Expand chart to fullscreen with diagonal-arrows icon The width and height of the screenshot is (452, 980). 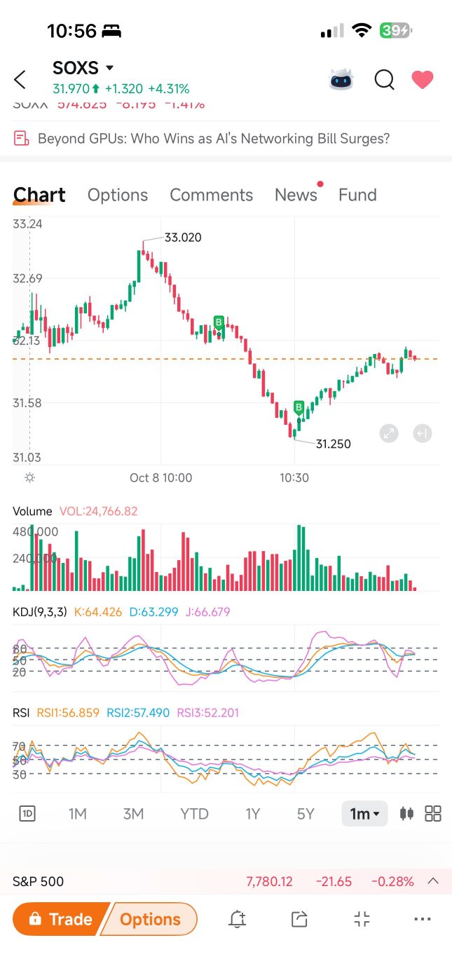[x=389, y=433]
